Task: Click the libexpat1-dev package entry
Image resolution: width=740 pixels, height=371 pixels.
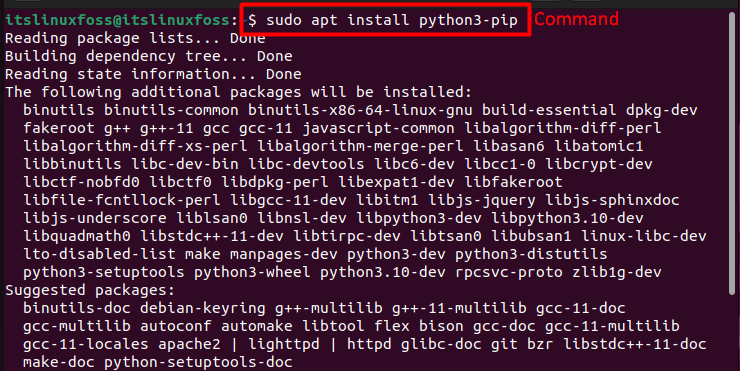Action: pyautogui.click(x=396, y=182)
